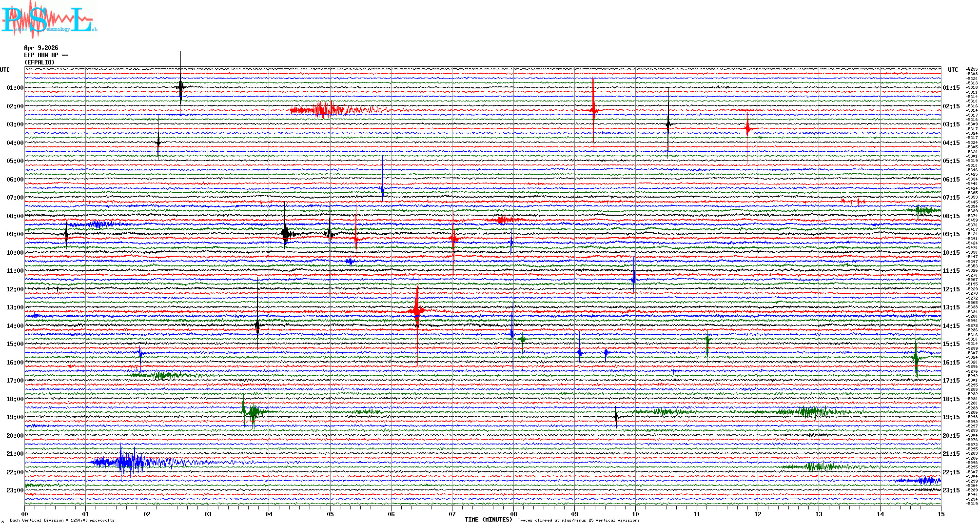Click the left UTC axis label

pyautogui.click(x=5, y=70)
